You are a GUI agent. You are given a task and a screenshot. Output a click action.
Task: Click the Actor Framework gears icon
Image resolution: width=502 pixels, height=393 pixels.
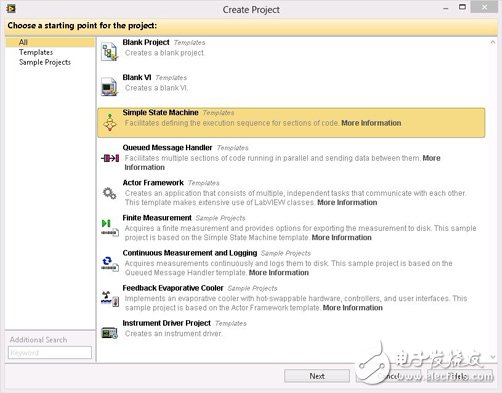tap(109, 193)
